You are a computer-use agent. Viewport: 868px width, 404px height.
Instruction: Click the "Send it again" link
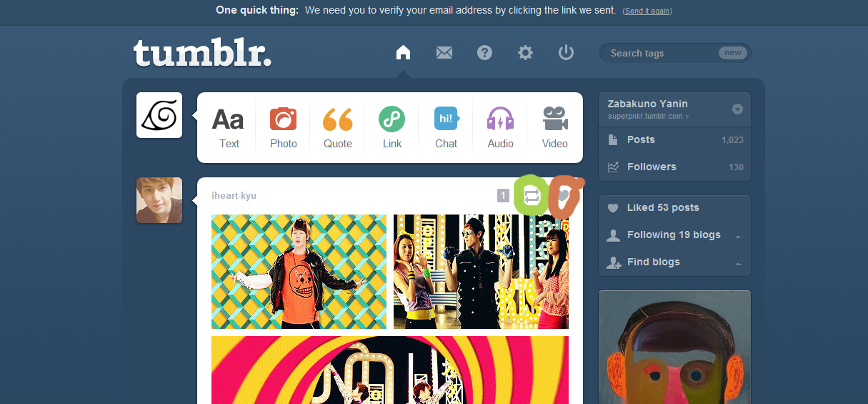click(x=647, y=11)
